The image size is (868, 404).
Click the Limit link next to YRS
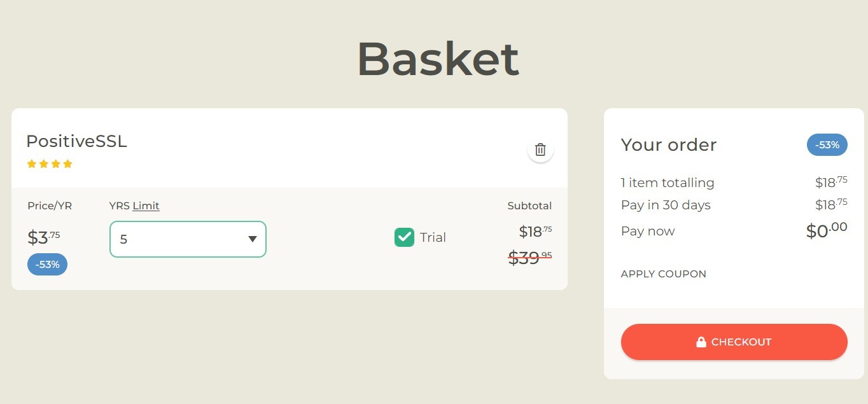[x=146, y=205]
